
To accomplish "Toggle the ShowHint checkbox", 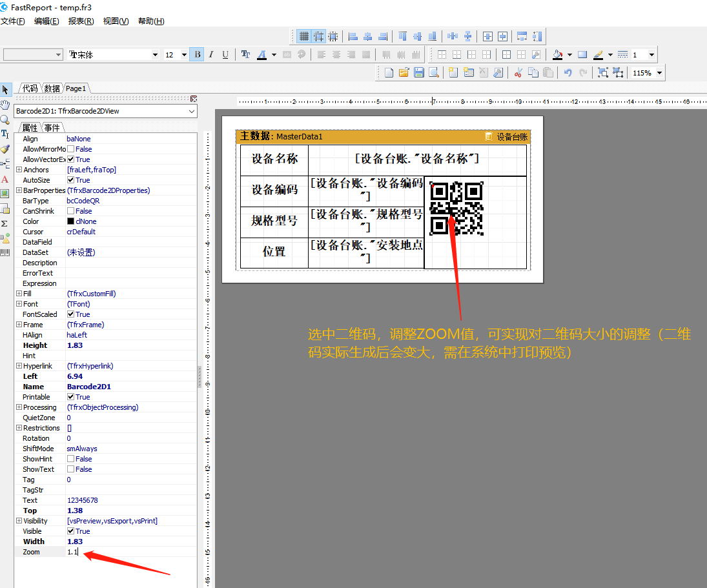I will tap(71, 459).
